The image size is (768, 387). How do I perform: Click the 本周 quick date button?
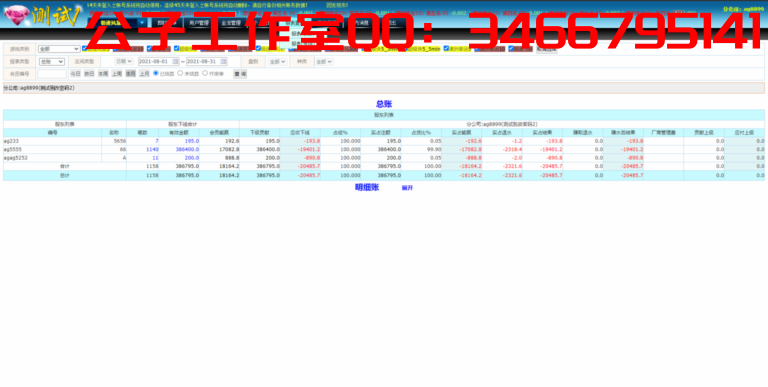[x=102, y=73]
